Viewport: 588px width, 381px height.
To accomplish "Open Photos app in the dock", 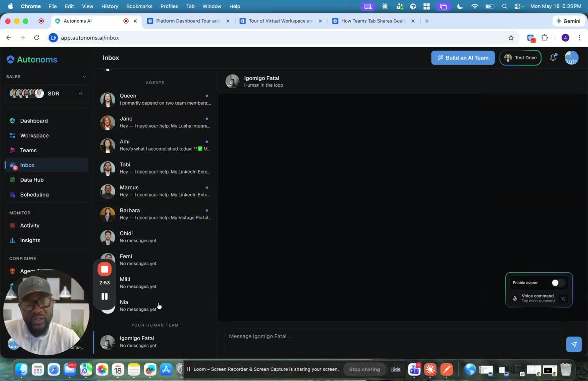I will pyautogui.click(x=102, y=370).
